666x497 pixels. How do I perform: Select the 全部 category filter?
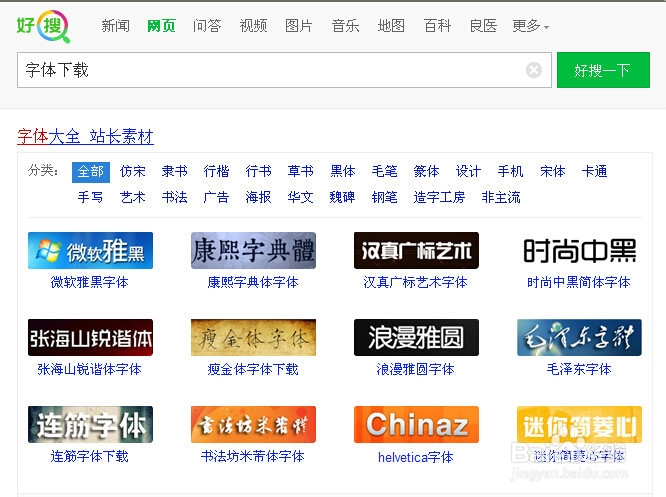click(x=91, y=172)
